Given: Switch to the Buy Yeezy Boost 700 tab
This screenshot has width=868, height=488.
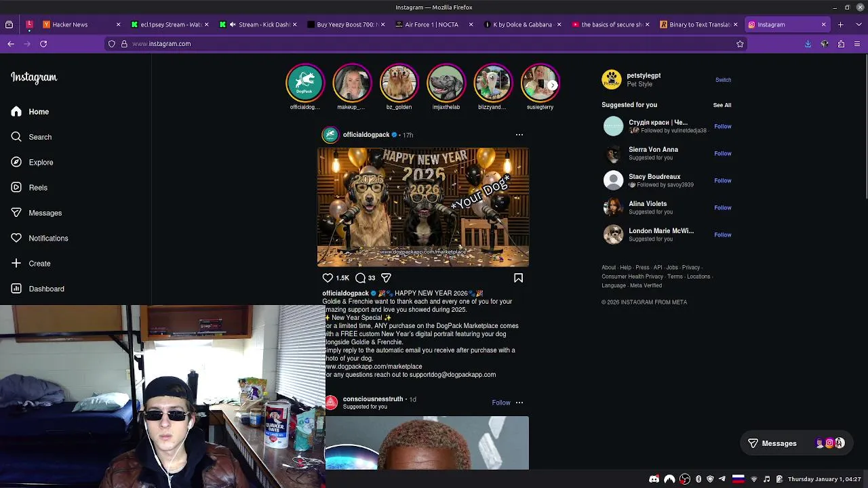Looking at the screenshot, I should 347,24.
